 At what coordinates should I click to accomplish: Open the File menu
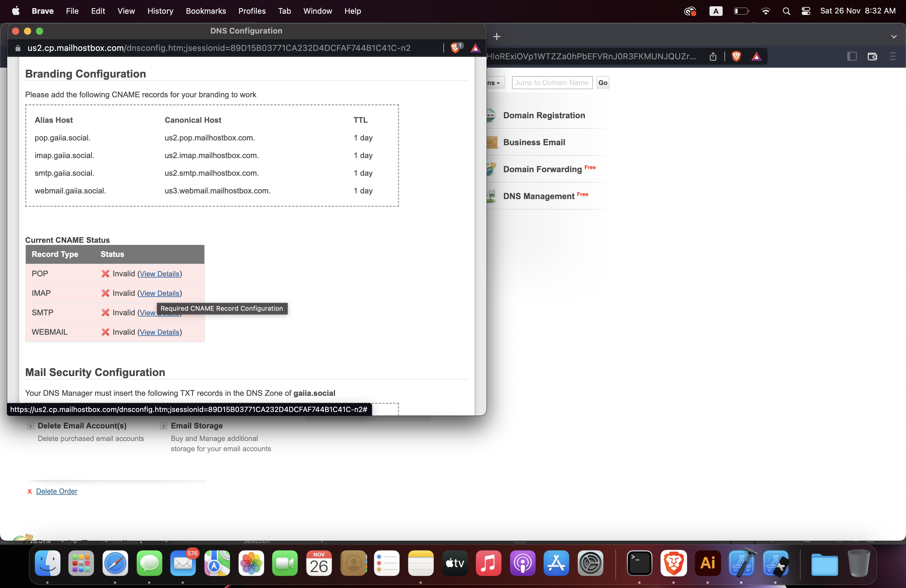click(x=72, y=11)
